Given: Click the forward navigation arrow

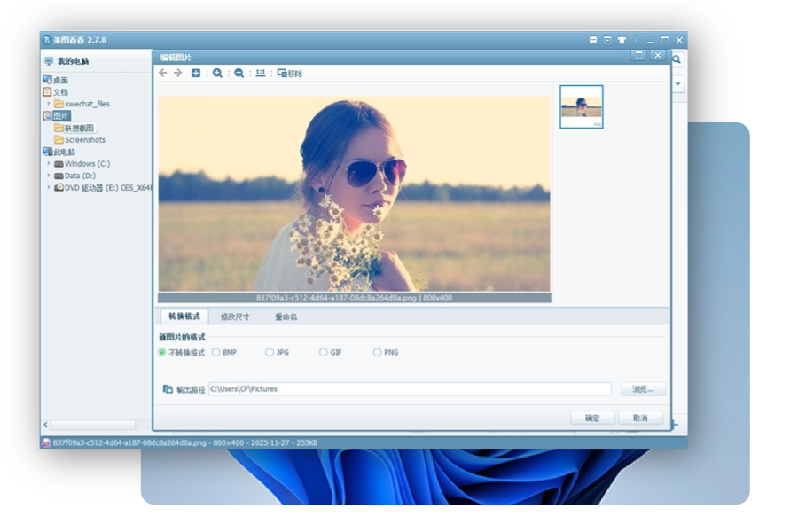Looking at the screenshot, I should [177, 73].
